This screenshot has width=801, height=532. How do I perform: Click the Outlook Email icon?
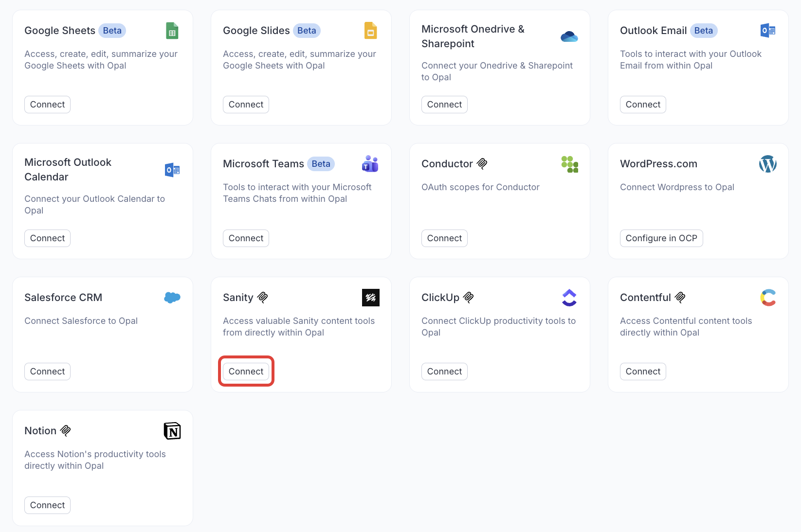767,31
